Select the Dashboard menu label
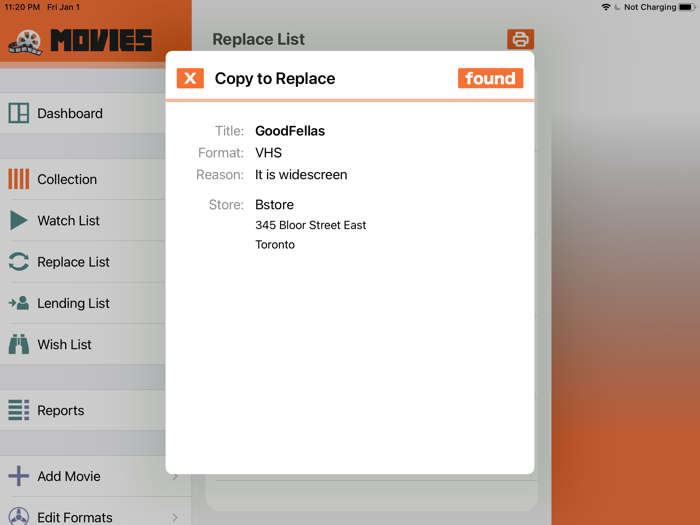The image size is (700, 525). [70, 113]
